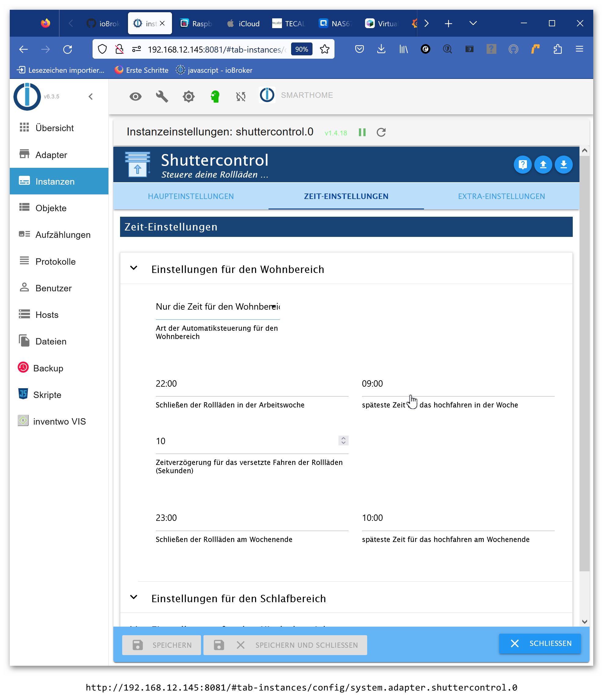Switch to the HAUPTEINSTELLUNGEN tab
The width and height of the screenshot is (603, 700).
[x=191, y=196]
